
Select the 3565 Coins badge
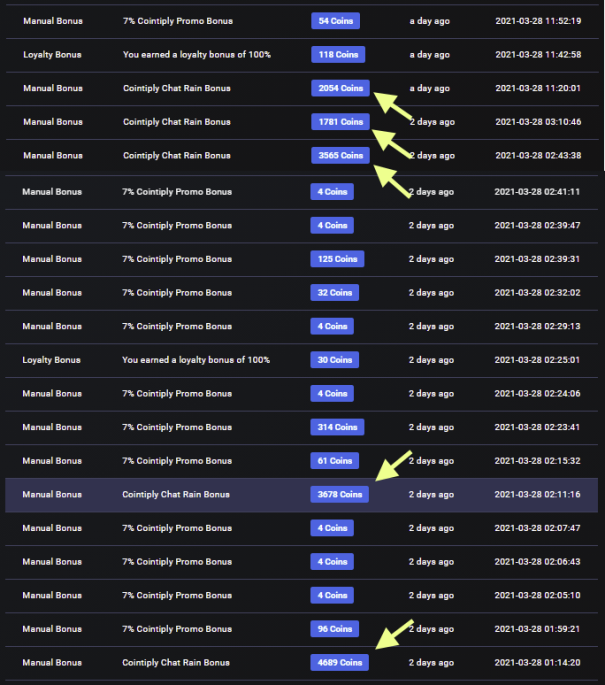(340, 156)
